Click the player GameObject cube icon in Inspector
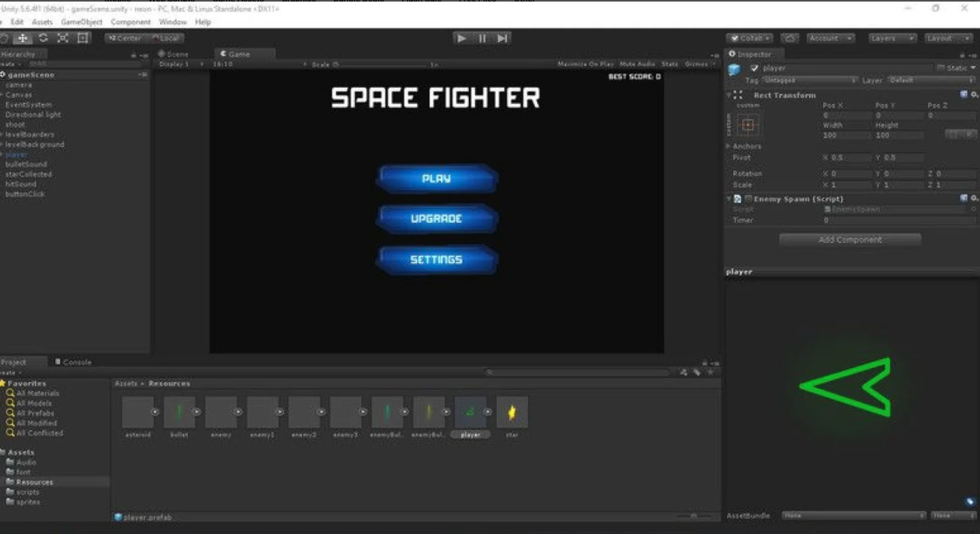The image size is (980, 534). tap(734, 70)
